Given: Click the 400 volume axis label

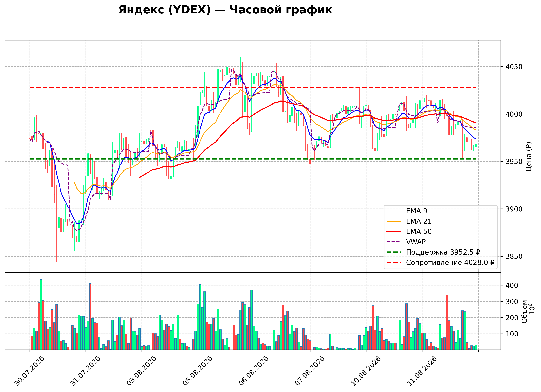Looking at the screenshot, I should [512, 286].
